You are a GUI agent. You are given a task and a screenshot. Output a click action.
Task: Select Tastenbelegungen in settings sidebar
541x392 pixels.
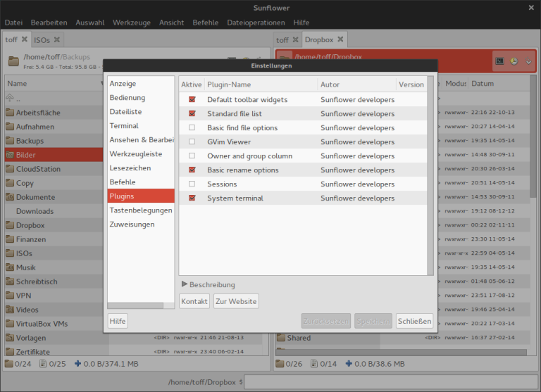[x=141, y=210]
